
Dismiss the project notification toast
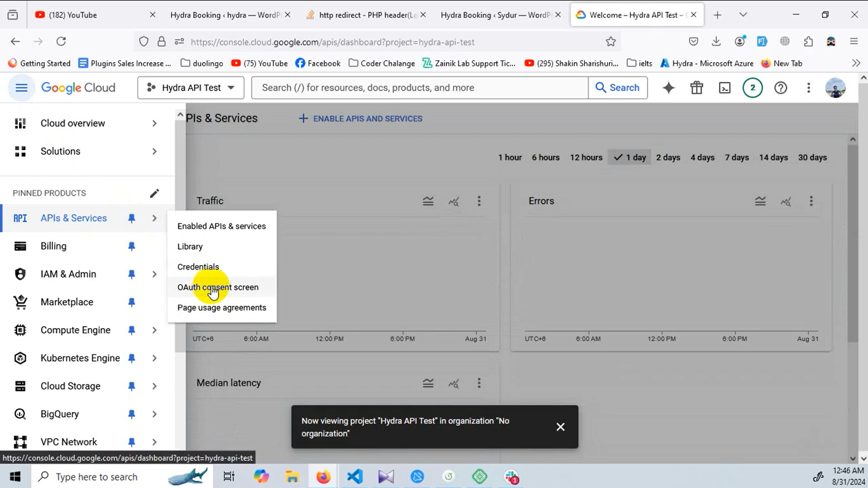click(560, 427)
